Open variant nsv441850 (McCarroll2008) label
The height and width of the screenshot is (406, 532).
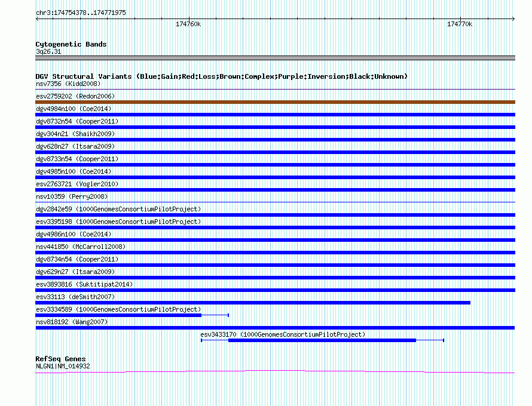pos(81,247)
